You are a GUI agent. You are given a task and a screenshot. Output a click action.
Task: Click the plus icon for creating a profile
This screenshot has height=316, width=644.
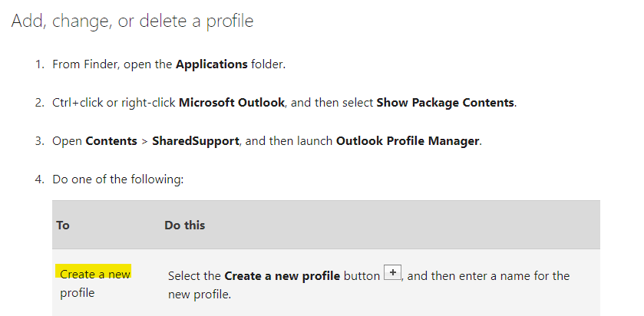(x=392, y=274)
